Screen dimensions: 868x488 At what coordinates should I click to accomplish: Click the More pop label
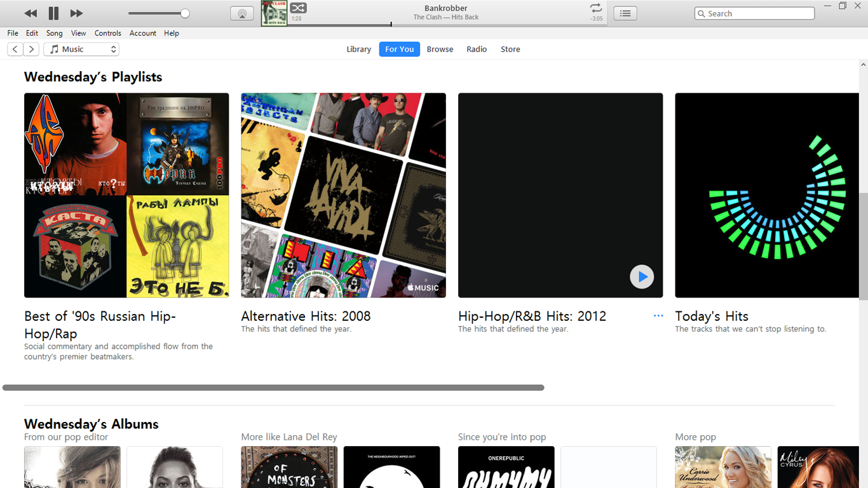point(696,437)
